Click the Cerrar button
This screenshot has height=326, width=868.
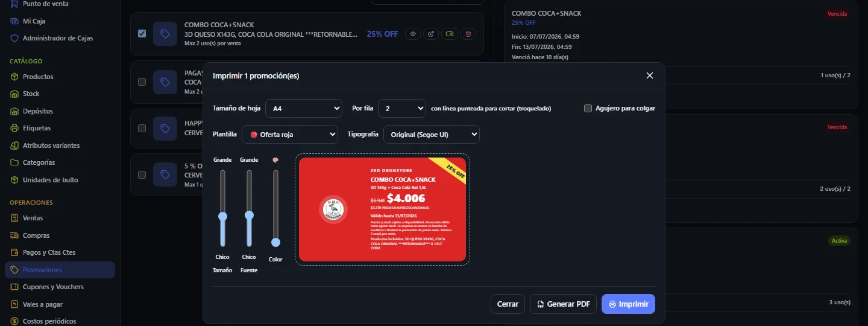(508, 304)
